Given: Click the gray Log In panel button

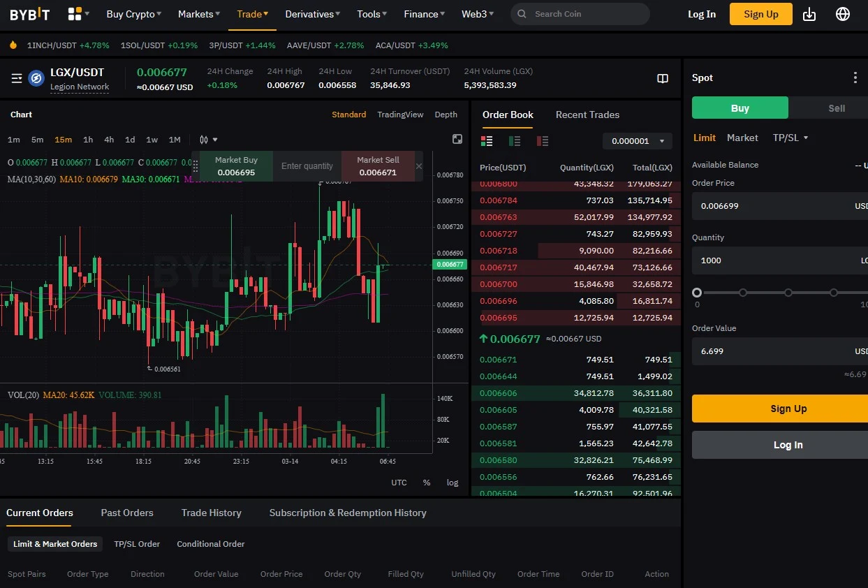Looking at the screenshot, I should point(780,445).
